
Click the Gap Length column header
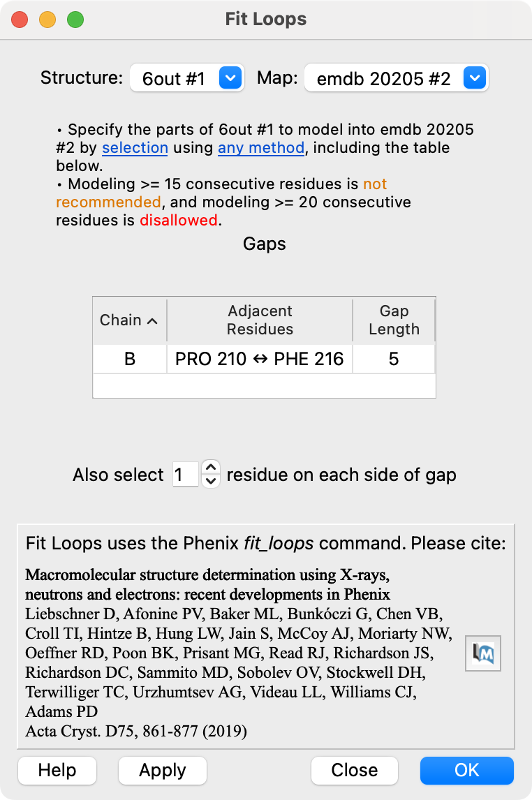pyautogui.click(x=394, y=320)
